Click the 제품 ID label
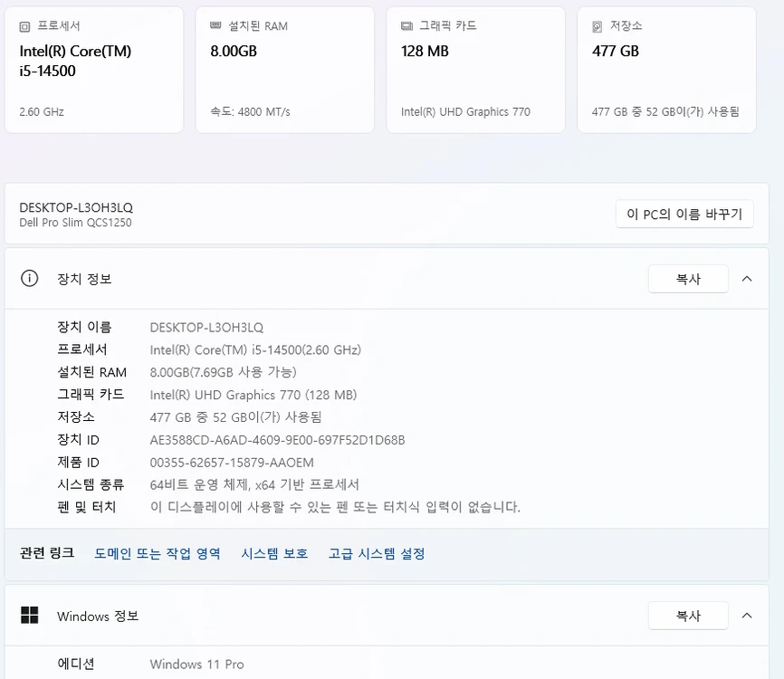The width and height of the screenshot is (784, 679). tap(79, 463)
